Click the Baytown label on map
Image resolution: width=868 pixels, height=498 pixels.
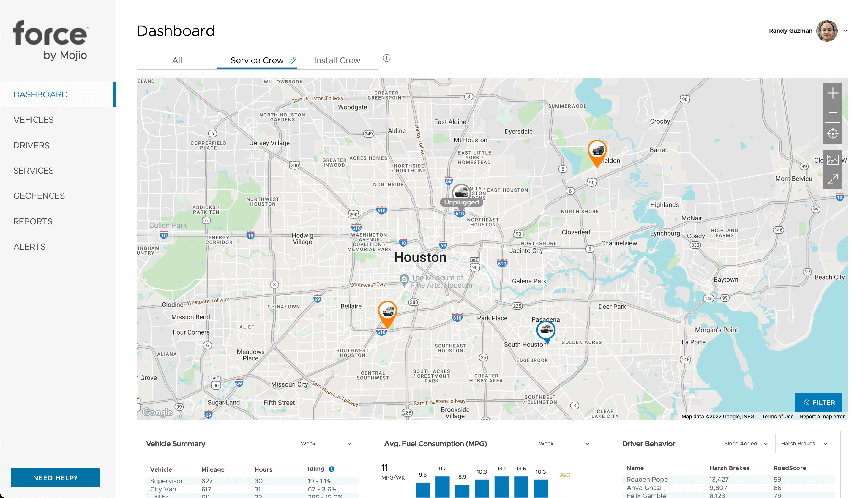point(726,279)
